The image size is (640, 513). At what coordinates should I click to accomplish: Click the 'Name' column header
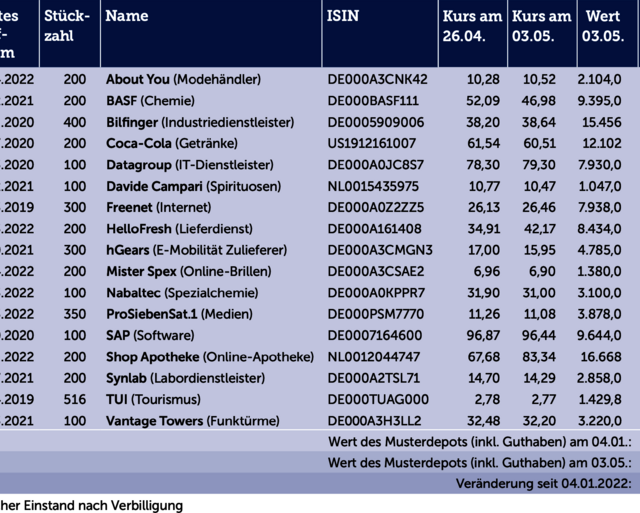click(127, 16)
